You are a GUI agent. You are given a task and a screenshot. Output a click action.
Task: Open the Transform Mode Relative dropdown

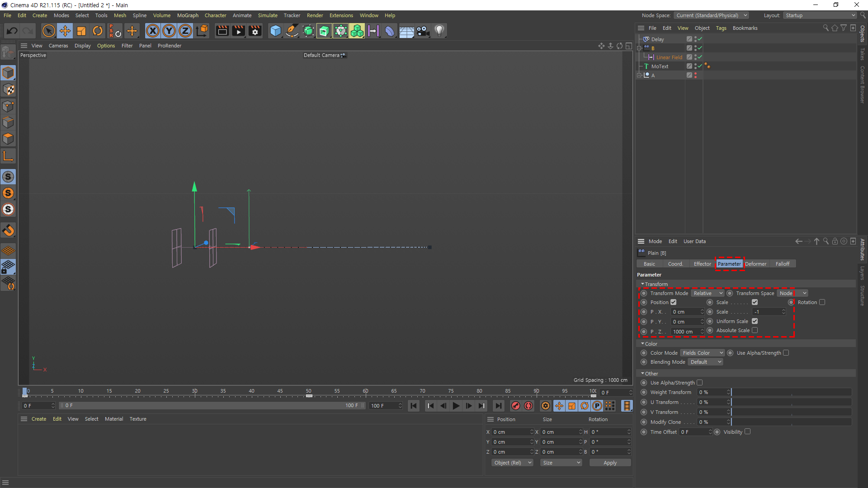708,293
